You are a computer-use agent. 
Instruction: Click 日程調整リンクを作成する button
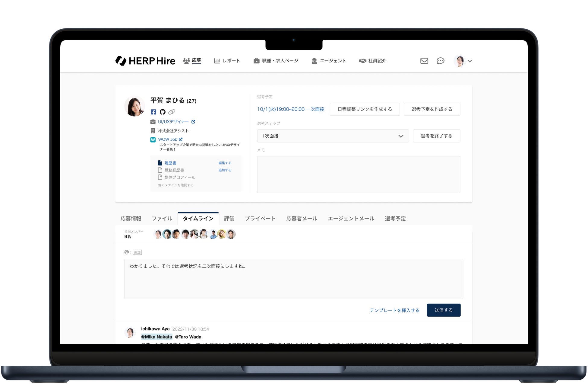(x=365, y=109)
